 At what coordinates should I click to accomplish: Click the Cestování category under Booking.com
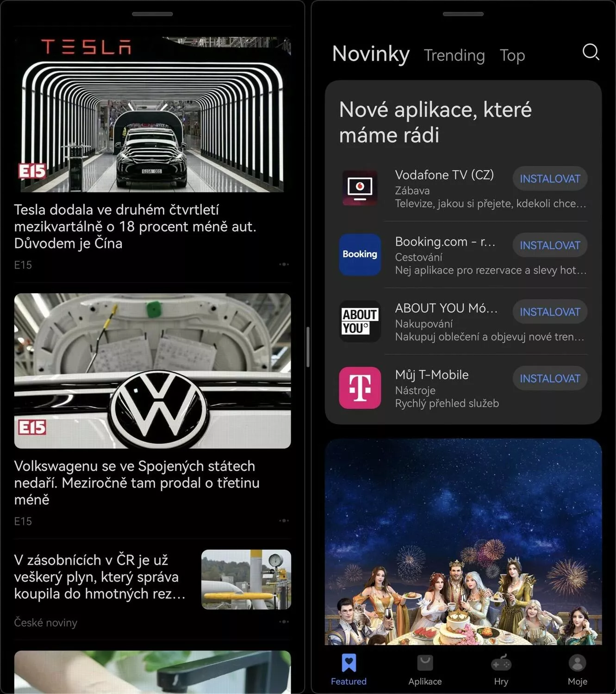pos(419,257)
